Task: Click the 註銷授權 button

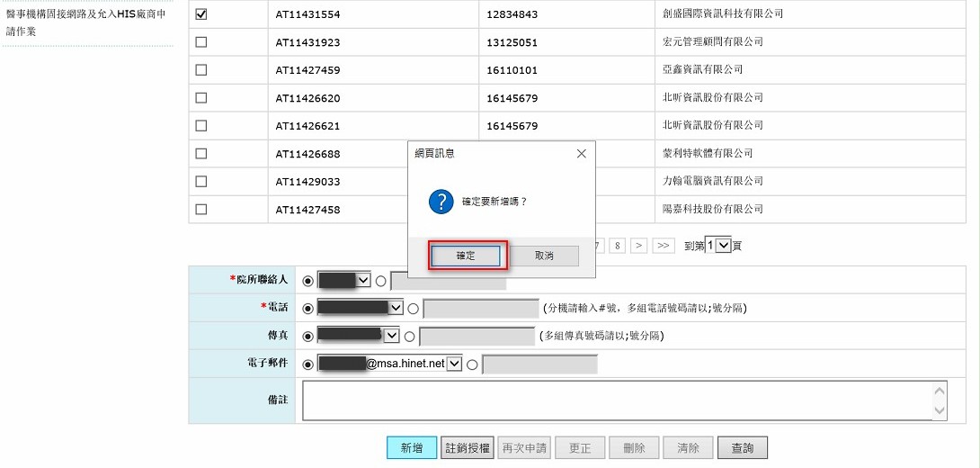Action: (x=468, y=448)
